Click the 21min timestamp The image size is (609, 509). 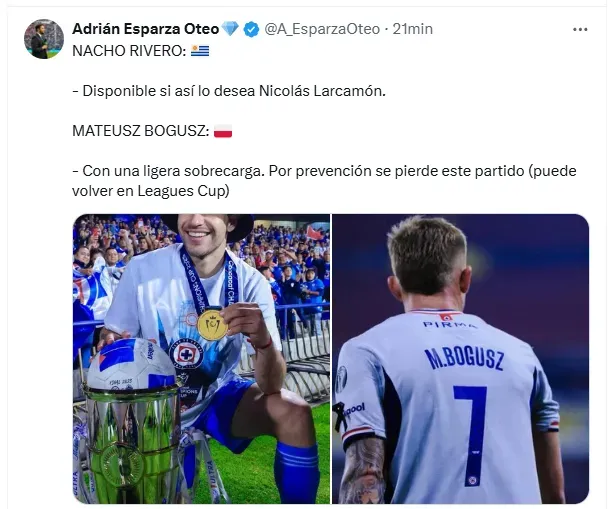coord(412,29)
